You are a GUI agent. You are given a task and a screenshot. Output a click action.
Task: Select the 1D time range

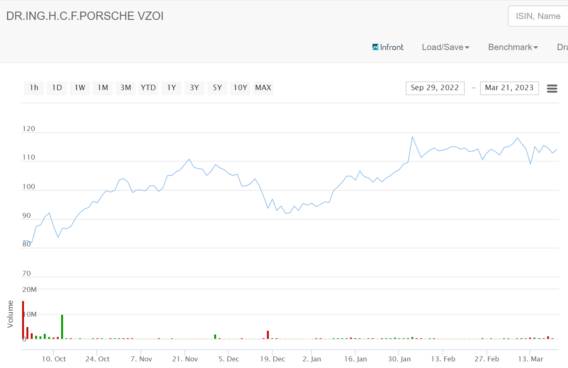tap(57, 88)
